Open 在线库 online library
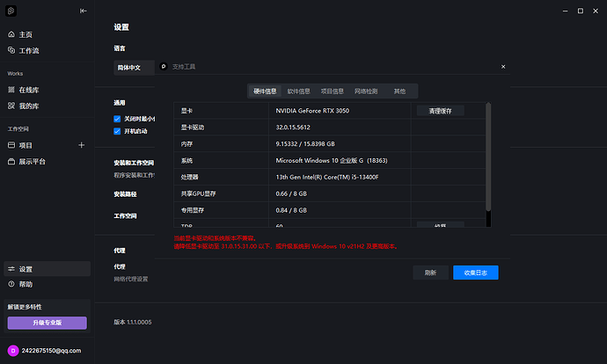The height and width of the screenshot is (364, 607). point(28,90)
